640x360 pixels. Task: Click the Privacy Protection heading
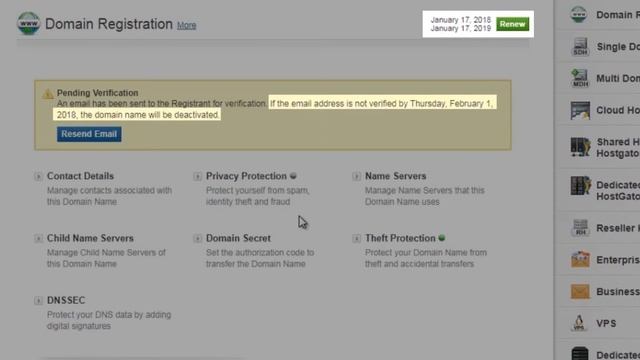coord(246,176)
